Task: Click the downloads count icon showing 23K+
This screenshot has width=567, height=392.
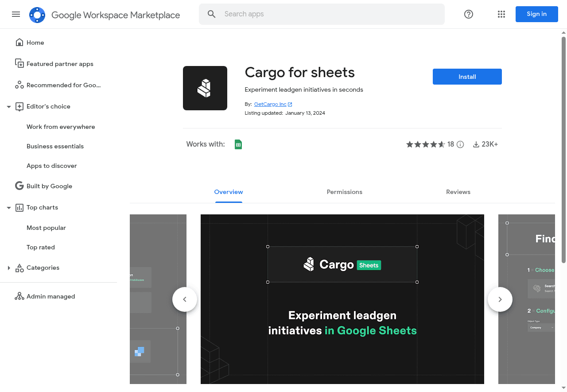Action: click(x=476, y=144)
